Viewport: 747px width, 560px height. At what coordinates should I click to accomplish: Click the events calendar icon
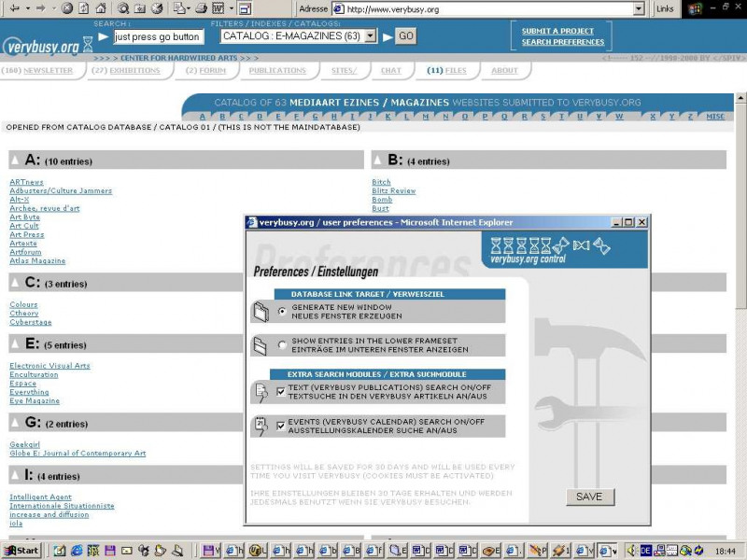click(x=261, y=426)
